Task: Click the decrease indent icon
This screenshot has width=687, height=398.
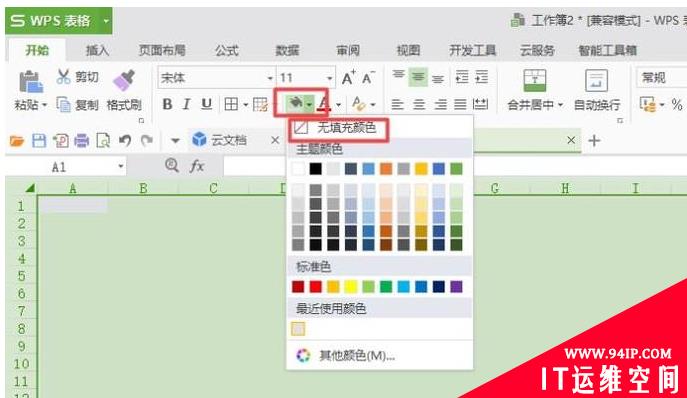Action: tap(462, 77)
